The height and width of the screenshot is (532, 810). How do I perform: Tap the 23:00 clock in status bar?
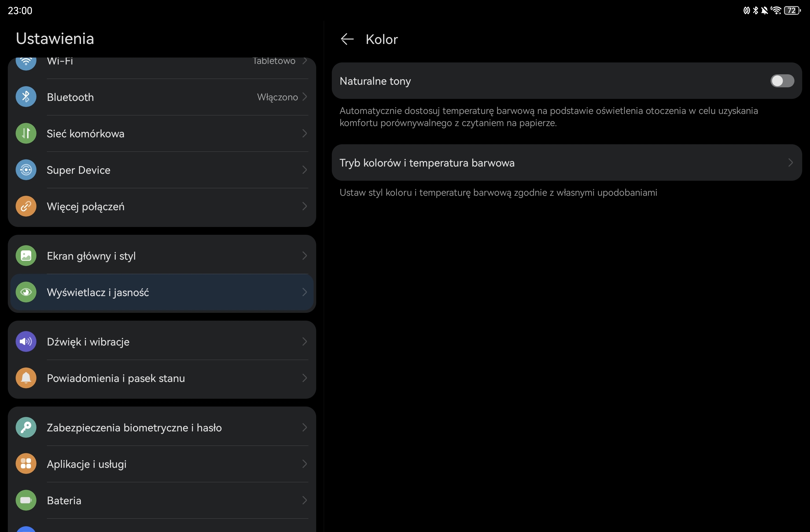tap(20, 10)
